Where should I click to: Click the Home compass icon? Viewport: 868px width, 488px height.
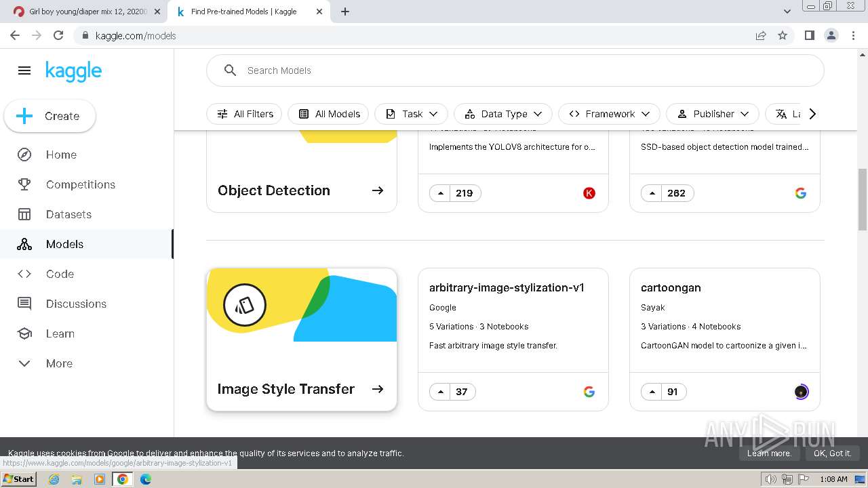(24, 155)
